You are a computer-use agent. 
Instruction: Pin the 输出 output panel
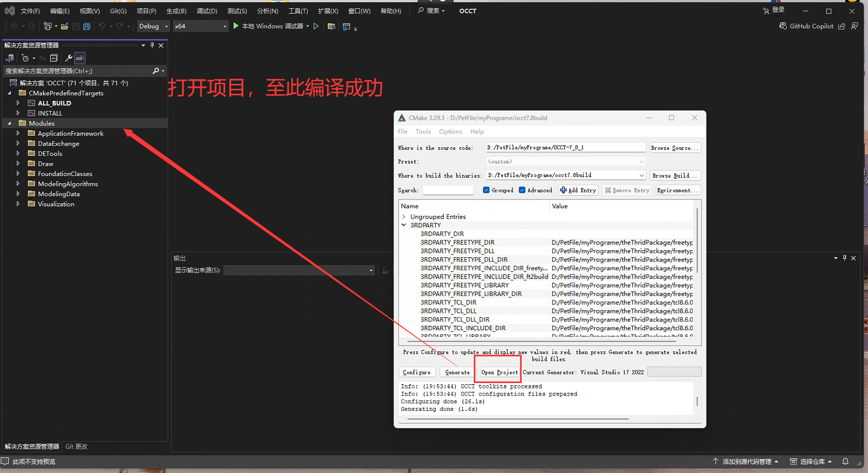pyautogui.click(x=845, y=258)
